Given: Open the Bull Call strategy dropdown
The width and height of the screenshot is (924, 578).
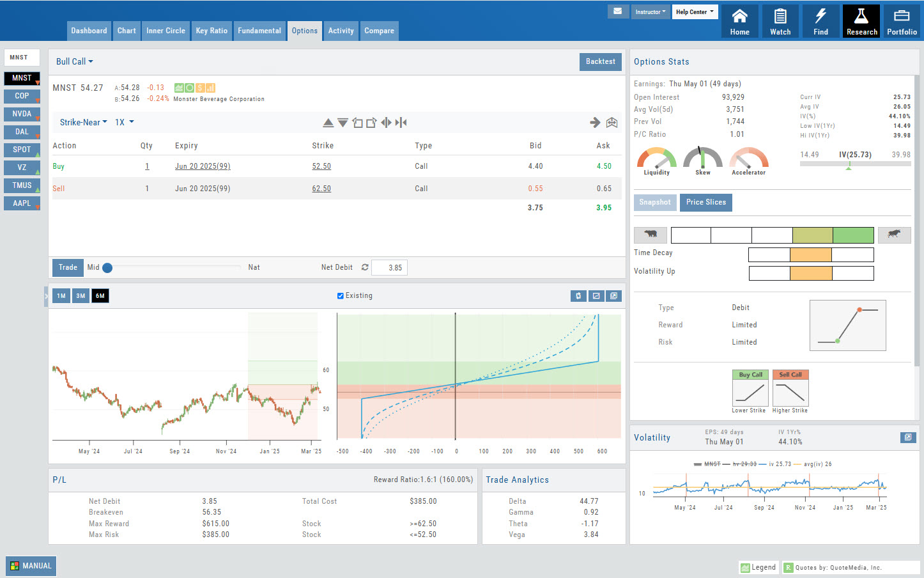Looking at the screenshot, I should click(74, 61).
